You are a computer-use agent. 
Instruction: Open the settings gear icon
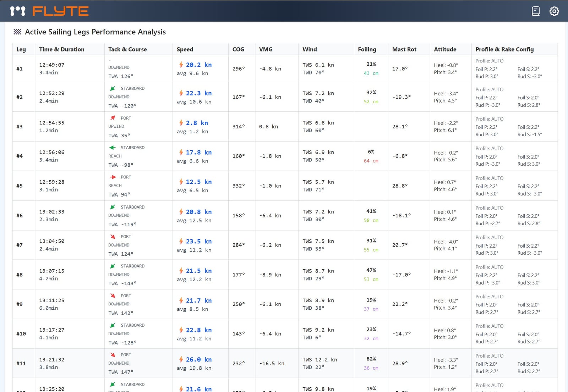pos(554,11)
